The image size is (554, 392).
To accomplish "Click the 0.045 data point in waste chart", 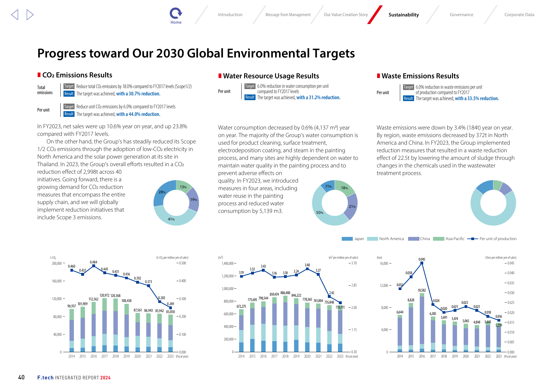I will coord(422,263).
